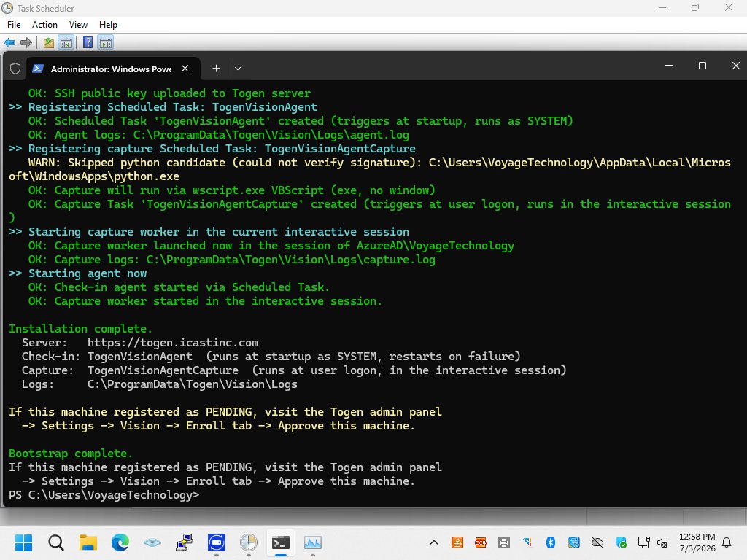Show hidden tray icons with the chevron
Image resolution: width=747 pixels, height=560 pixels.
tap(434, 542)
